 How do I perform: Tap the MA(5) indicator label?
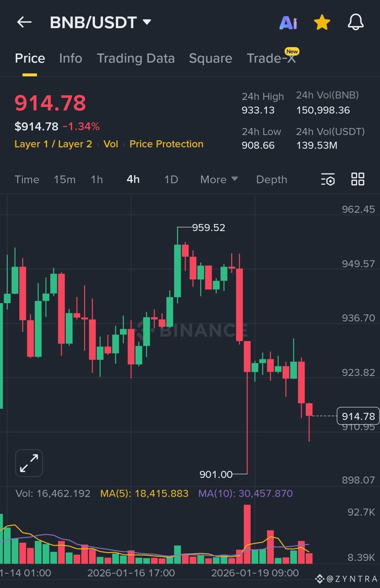click(144, 493)
